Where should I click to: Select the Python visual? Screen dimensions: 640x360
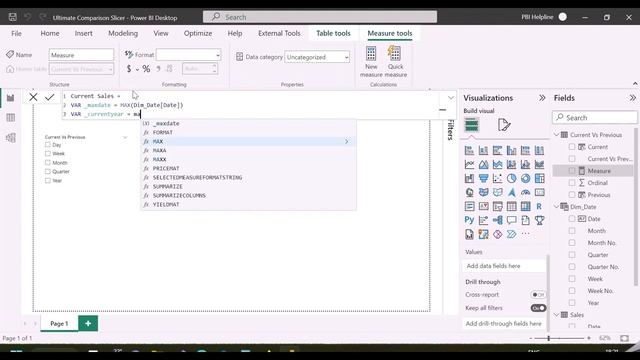469,220
